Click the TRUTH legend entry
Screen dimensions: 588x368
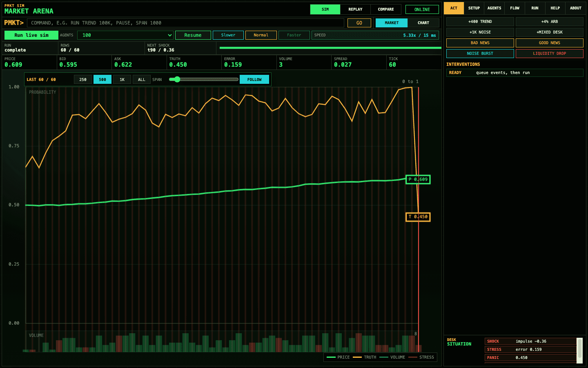(x=365, y=357)
